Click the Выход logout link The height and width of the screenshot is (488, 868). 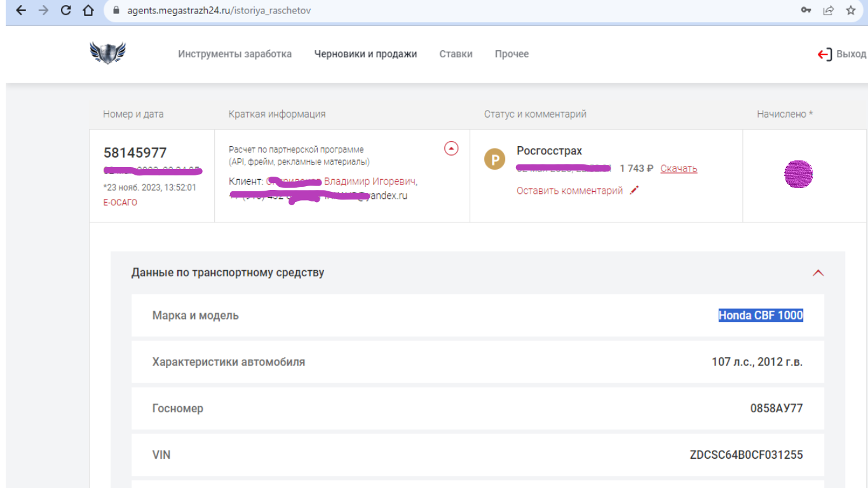[x=851, y=55]
